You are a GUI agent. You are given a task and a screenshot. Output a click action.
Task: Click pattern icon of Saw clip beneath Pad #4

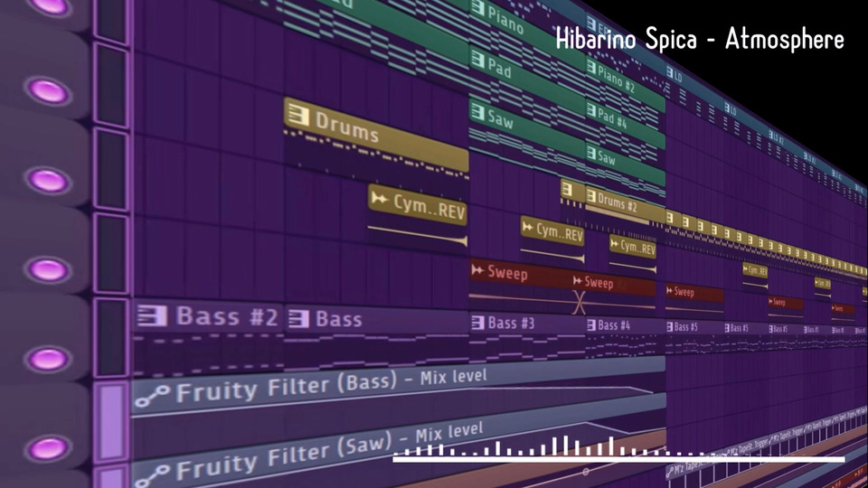click(591, 153)
